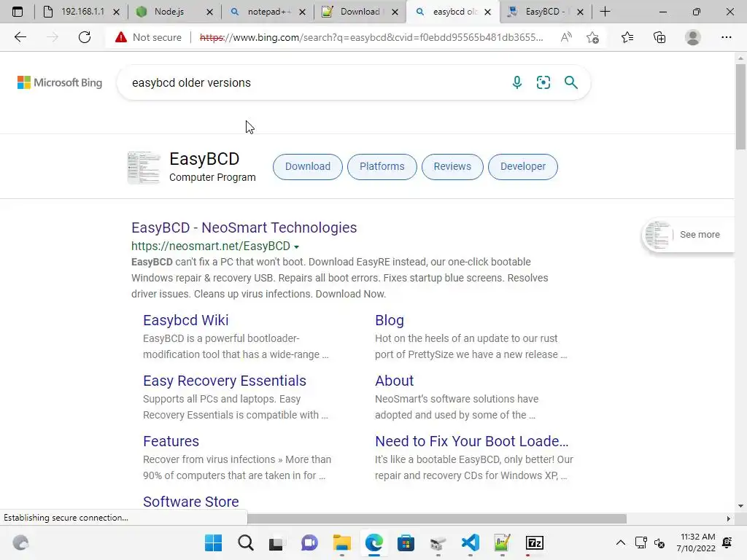Click the Reviews pill button

point(452,167)
